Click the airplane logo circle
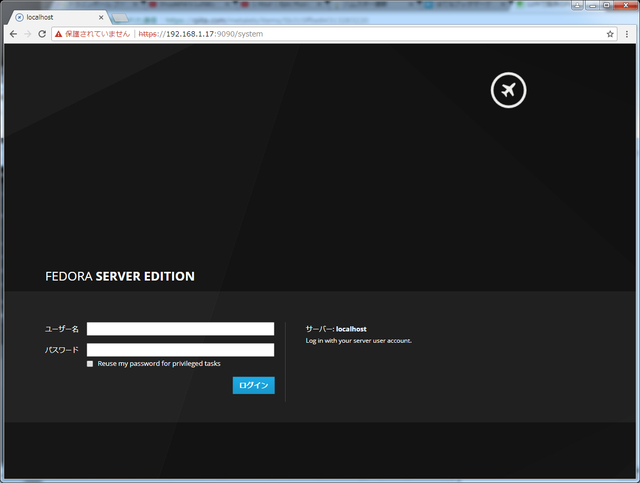640x483 pixels. 508,90
